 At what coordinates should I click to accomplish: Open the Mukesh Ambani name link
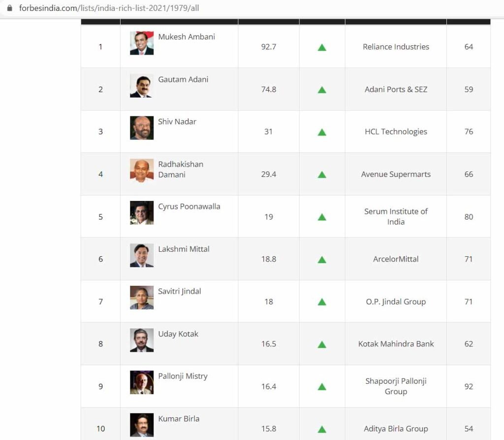pos(187,36)
